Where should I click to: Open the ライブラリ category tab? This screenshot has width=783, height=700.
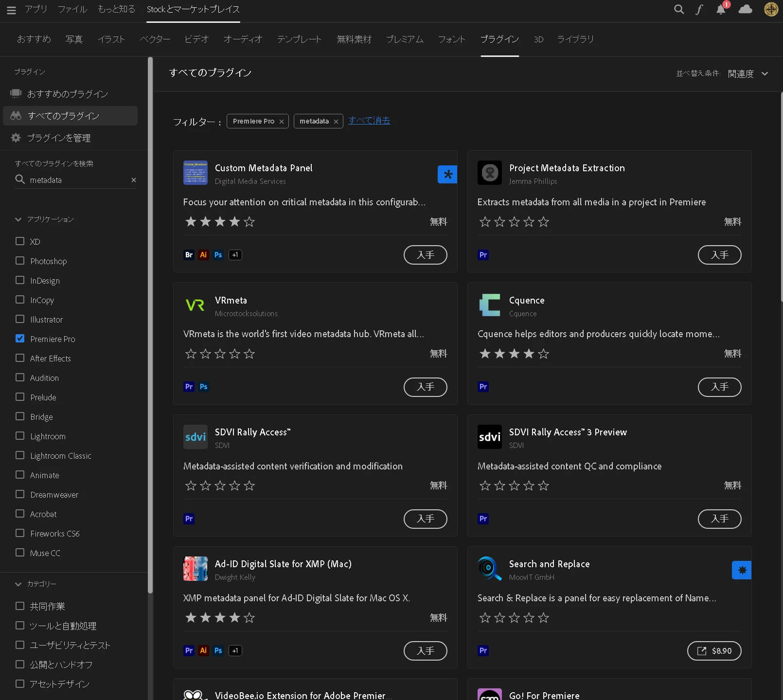(575, 39)
